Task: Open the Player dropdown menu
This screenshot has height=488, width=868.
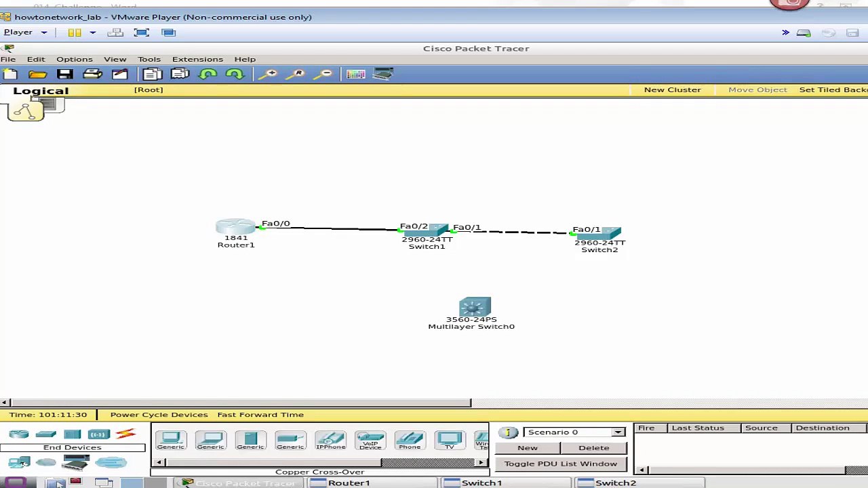Action: coord(25,32)
